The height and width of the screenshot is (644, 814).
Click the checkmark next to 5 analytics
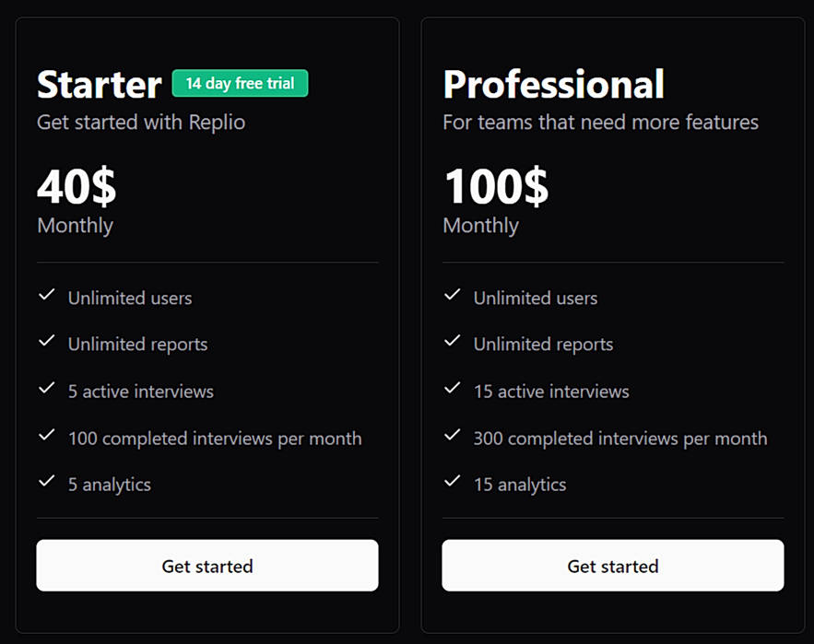click(47, 480)
